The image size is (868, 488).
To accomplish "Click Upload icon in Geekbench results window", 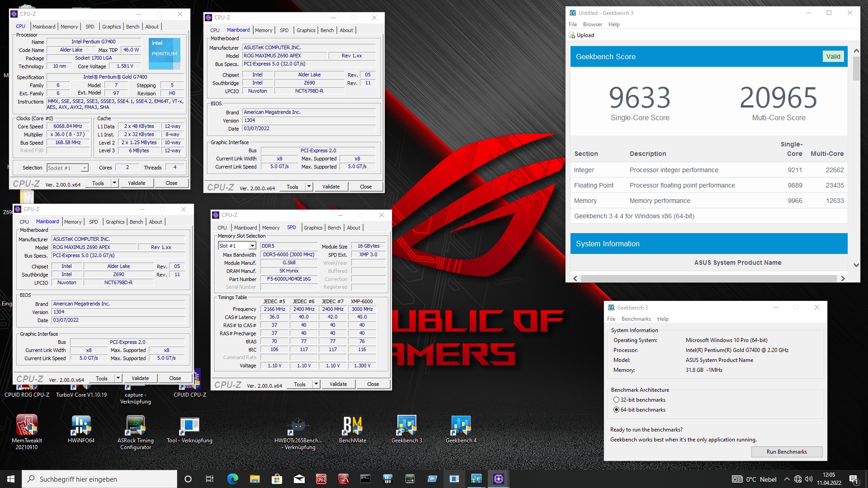I will pyautogui.click(x=572, y=35).
